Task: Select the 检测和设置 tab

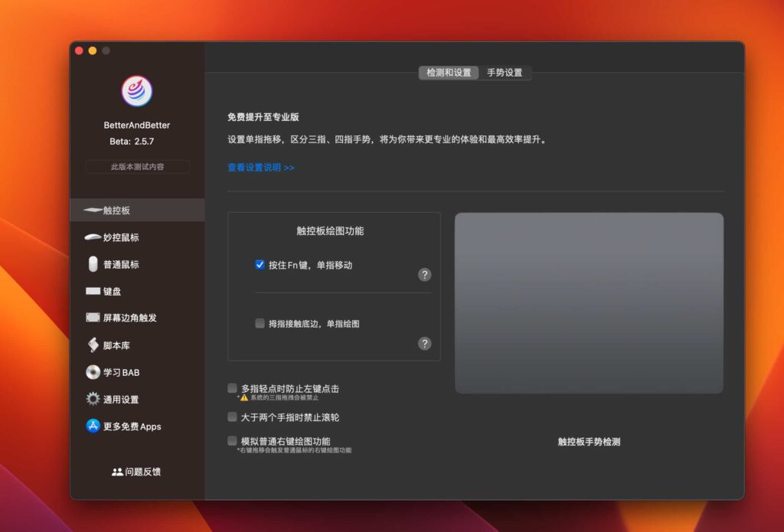Action: 449,73
